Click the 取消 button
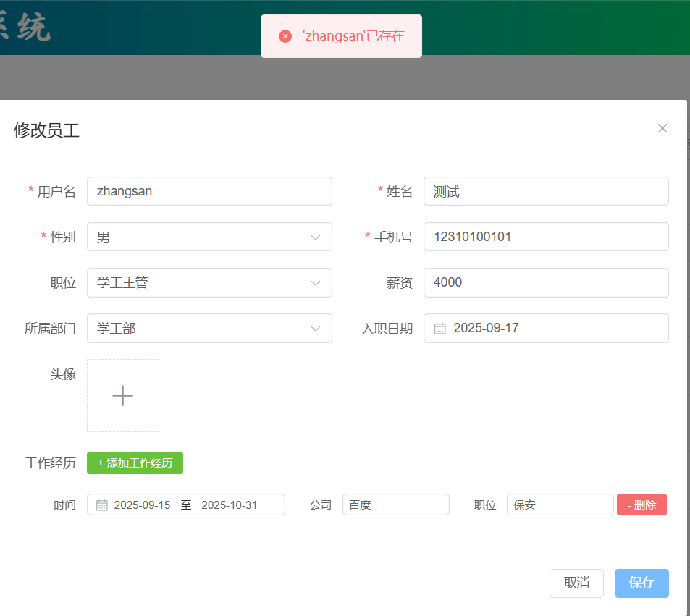 point(576,583)
